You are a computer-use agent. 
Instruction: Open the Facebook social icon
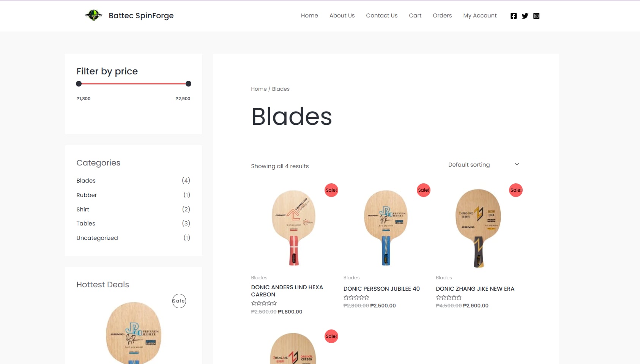(x=514, y=16)
